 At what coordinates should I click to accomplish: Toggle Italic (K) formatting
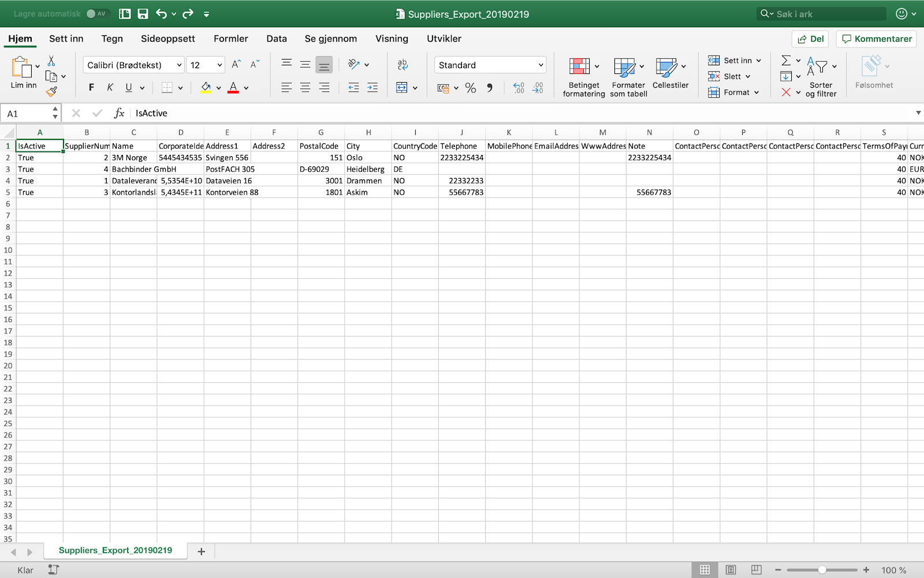110,87
